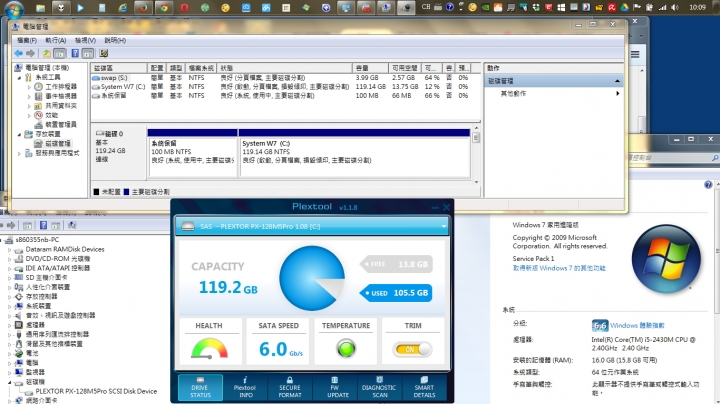
Task: Click the link about new Windows 7 features
Action: pyautogui.click(x=559, y=268)
